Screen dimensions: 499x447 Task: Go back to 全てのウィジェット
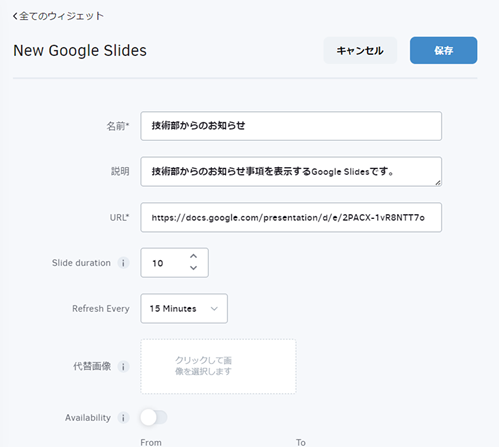tap(58, 16)
